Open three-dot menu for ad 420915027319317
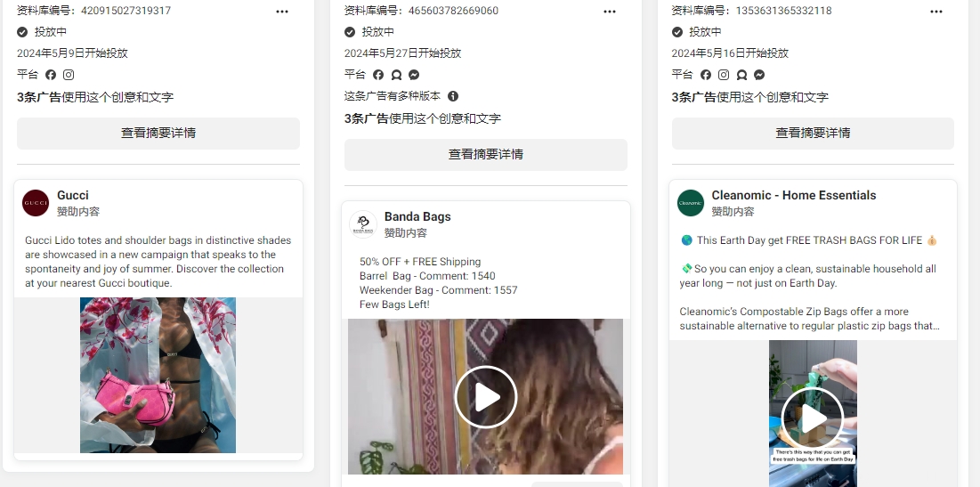 click(282, 12)
